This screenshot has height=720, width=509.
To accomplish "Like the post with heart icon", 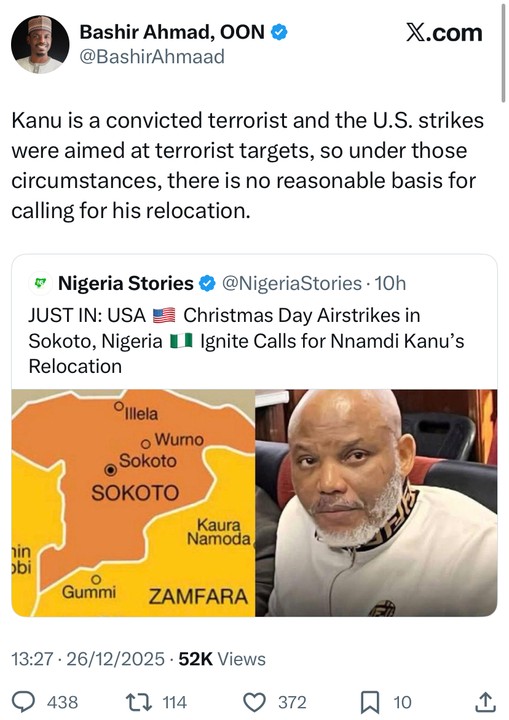I will [x=254, y=703].
